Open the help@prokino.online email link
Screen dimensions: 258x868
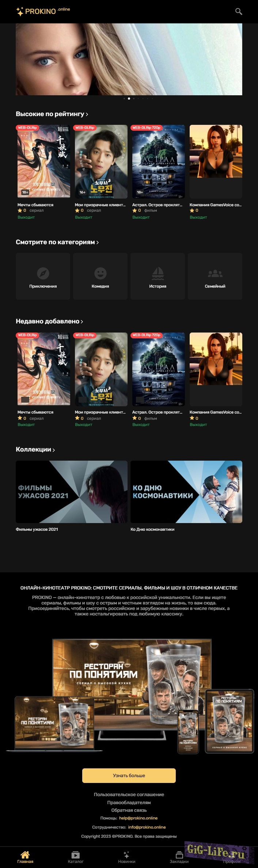tap(138, 818)
